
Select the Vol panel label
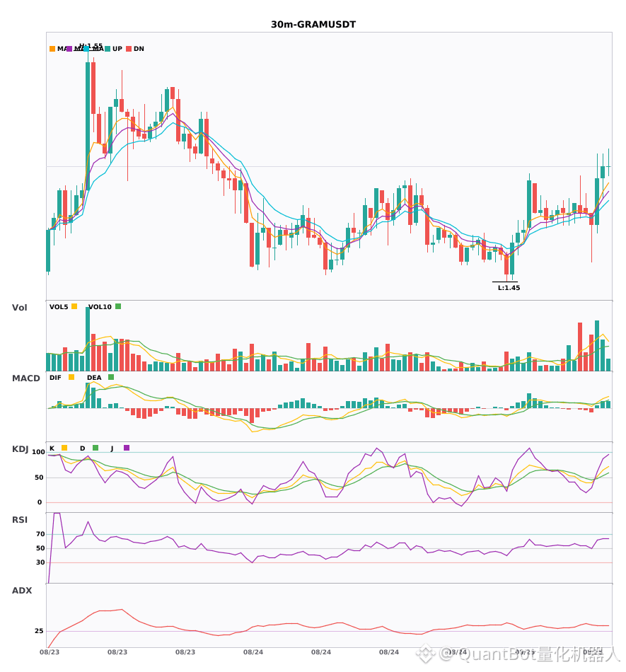[19, 308]
